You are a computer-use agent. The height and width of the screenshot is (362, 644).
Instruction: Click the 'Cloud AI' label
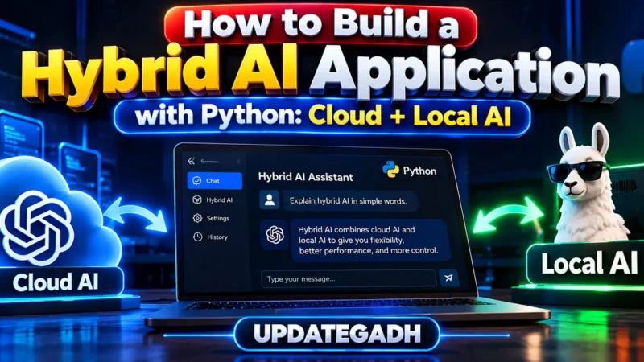pos(56,283)
